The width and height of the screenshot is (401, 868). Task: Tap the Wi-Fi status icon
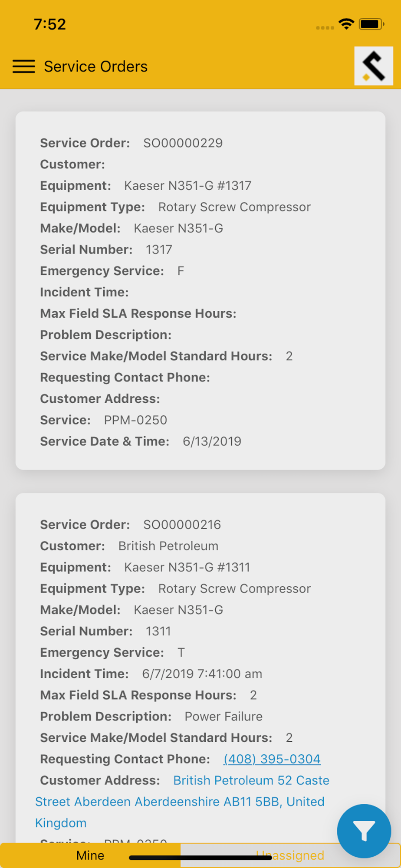346,24
